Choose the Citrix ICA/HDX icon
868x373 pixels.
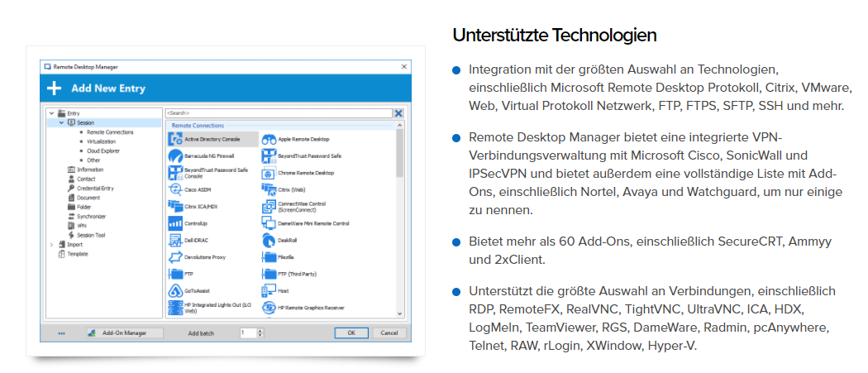175,207
